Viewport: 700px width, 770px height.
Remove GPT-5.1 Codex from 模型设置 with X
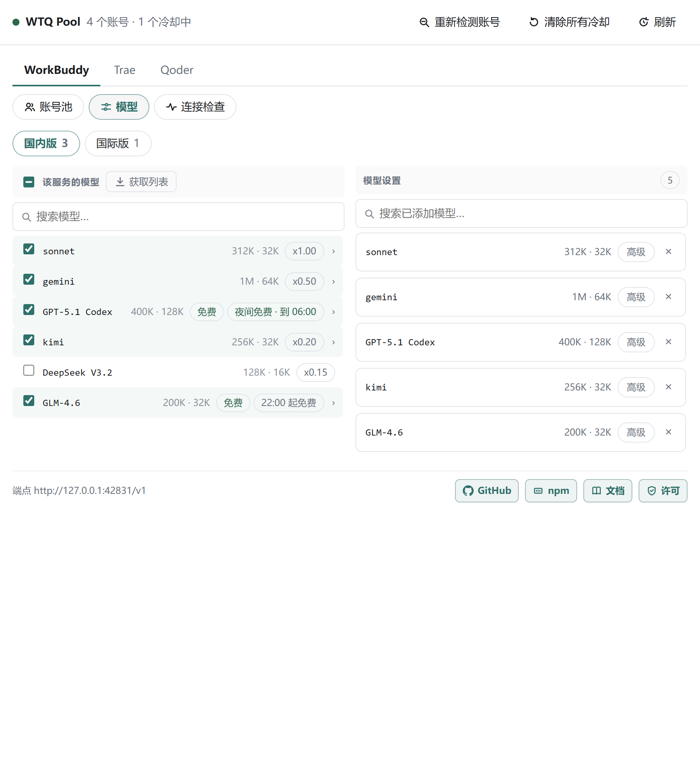point(668,342)
